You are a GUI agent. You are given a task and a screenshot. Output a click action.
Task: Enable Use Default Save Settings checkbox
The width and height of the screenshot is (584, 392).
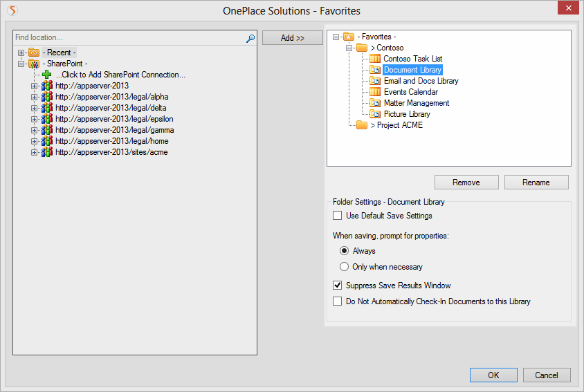(x=338, y=216)
